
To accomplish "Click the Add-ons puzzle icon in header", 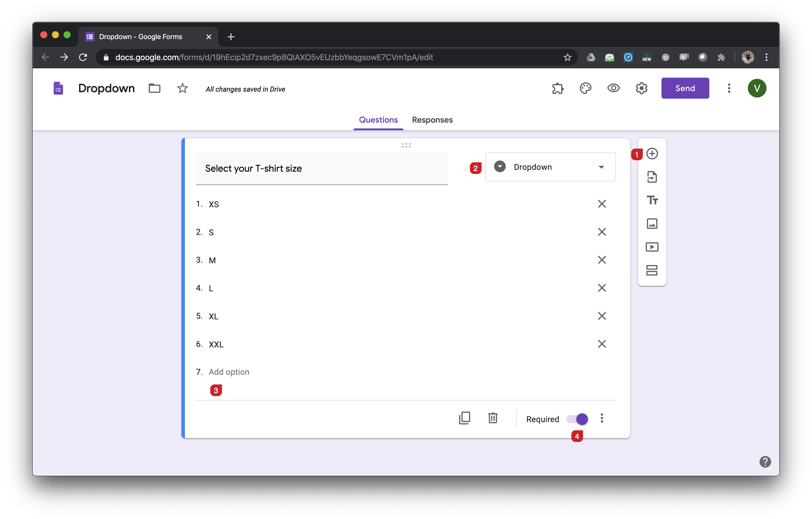I will pos(557,88).
